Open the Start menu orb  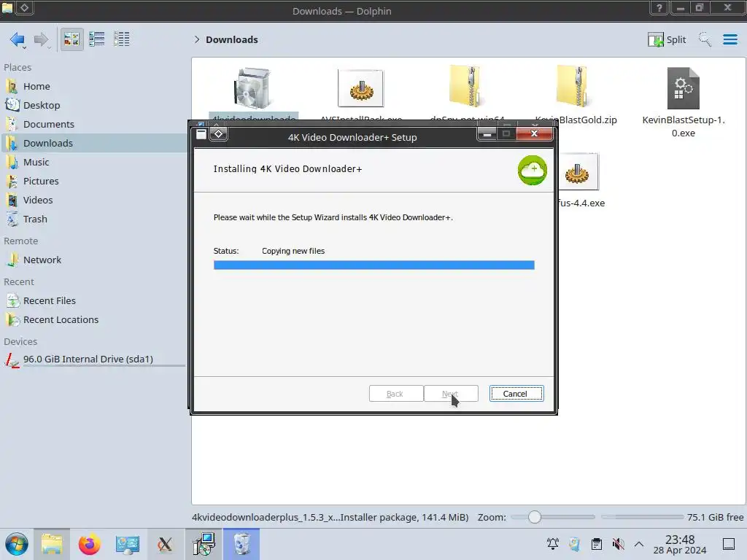point(17,544)
